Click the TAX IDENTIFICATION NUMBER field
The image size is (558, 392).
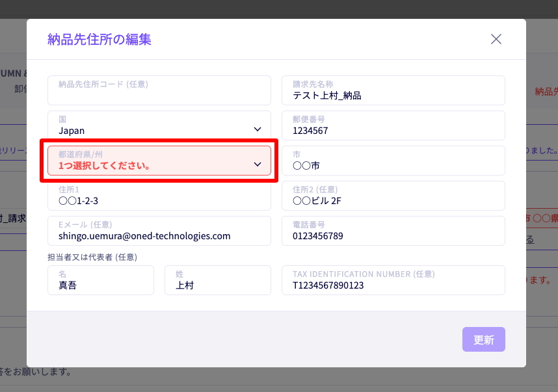[x=393, y=280]
